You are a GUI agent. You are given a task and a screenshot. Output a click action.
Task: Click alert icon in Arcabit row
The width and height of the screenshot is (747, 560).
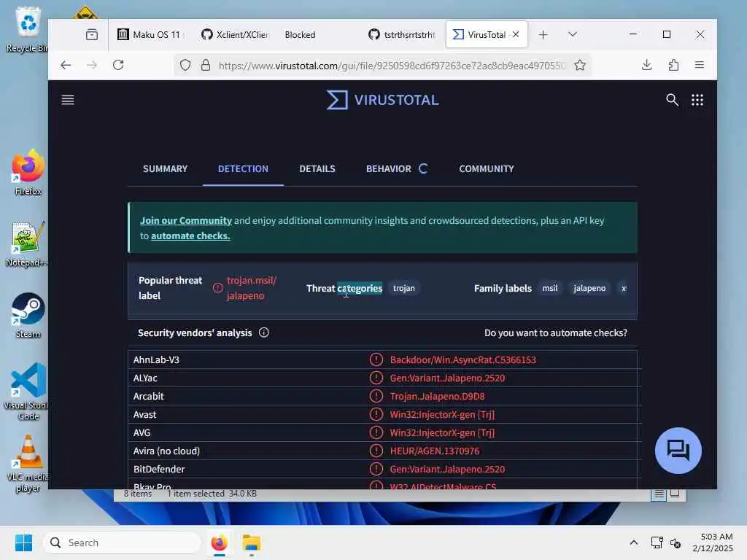click(376, 396)
